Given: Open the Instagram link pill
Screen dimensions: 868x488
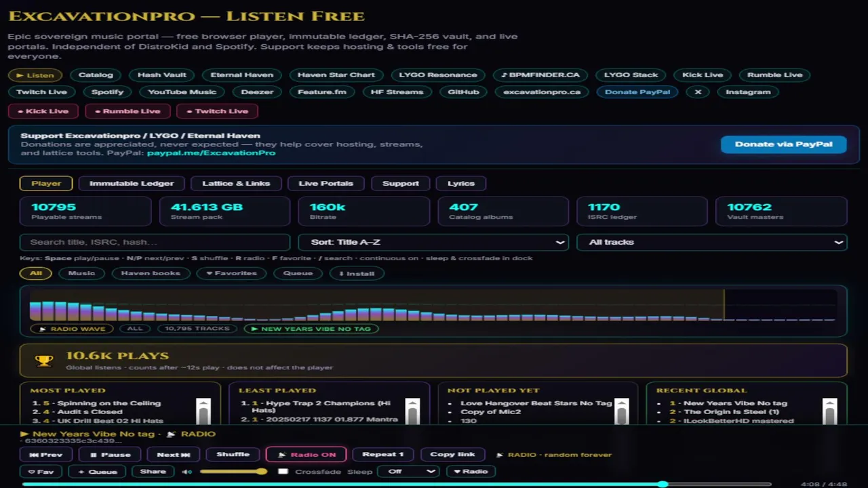Looking at the screenshot, I should click(x=748, y=92).
